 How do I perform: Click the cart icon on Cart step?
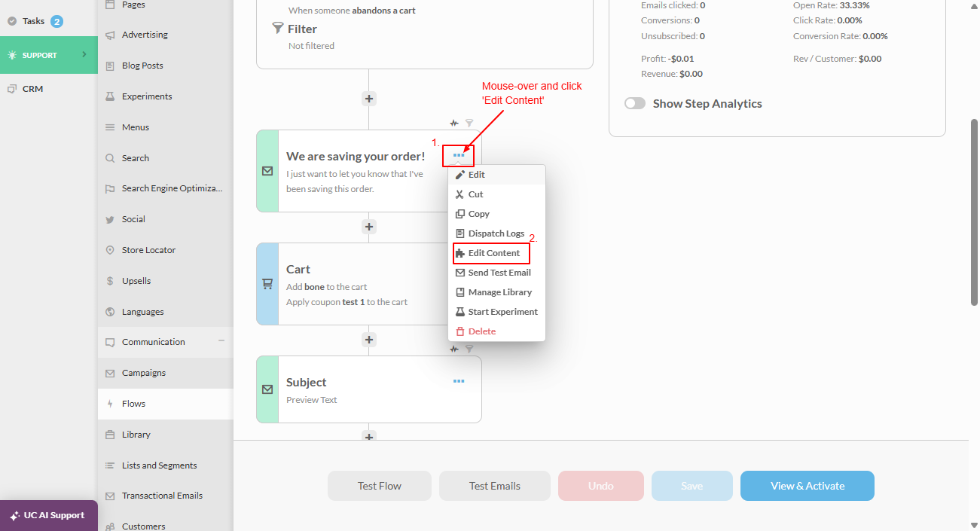click(267, 284)
